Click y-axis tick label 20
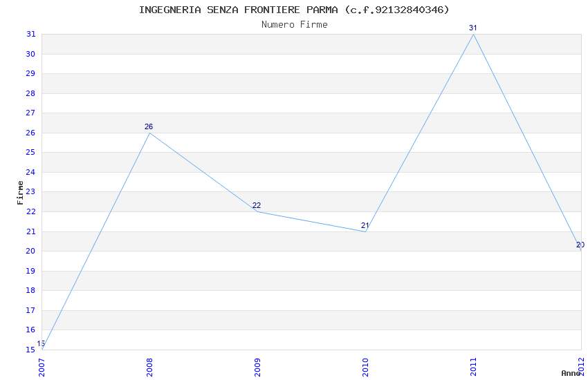The image size is (588, 380). pyautogui.click(x=30, y=251)
